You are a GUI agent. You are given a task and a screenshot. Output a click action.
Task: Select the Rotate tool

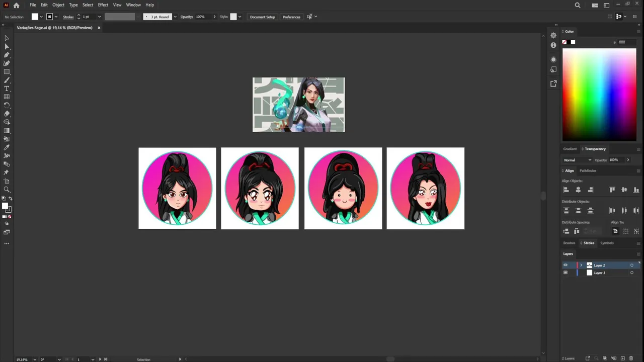coord(7,105)
